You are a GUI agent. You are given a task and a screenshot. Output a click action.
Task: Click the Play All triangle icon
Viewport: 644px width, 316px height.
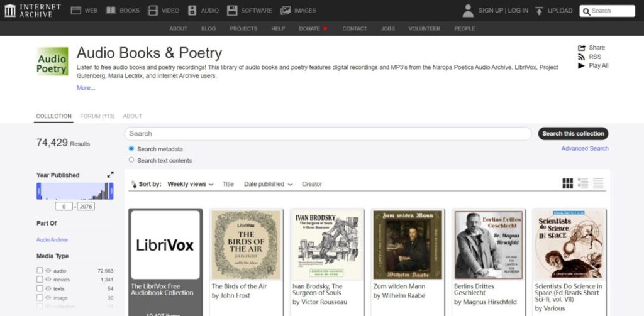(x=581, y=66)
